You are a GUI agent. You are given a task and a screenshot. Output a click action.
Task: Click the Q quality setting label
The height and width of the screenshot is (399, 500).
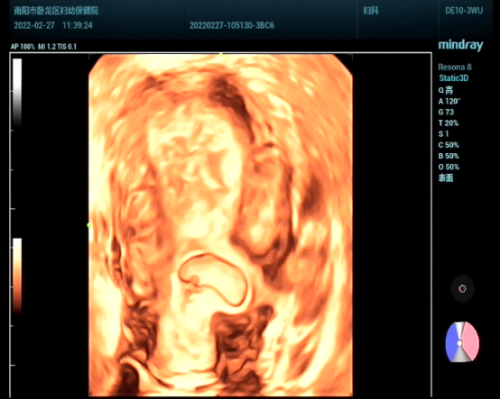pyautogui.click(x=446, y=90)
